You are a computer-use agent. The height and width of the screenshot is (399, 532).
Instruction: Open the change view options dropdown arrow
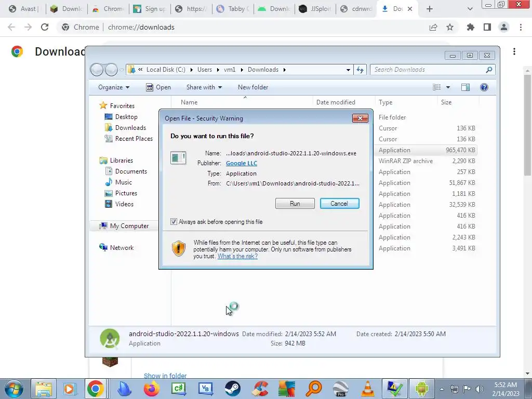click(x=448, y=87)
